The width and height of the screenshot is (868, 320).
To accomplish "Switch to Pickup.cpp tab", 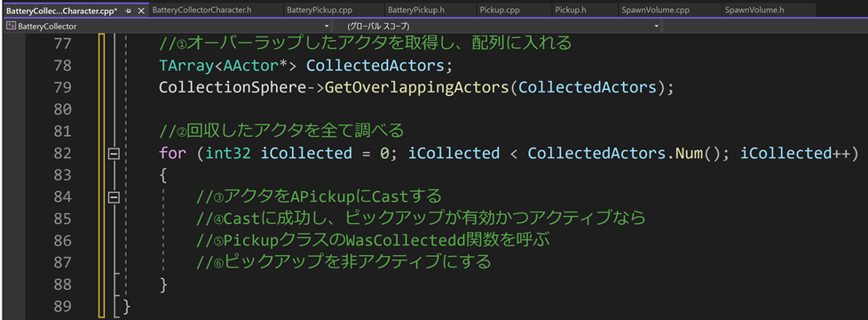I will (x=496, y=10).
